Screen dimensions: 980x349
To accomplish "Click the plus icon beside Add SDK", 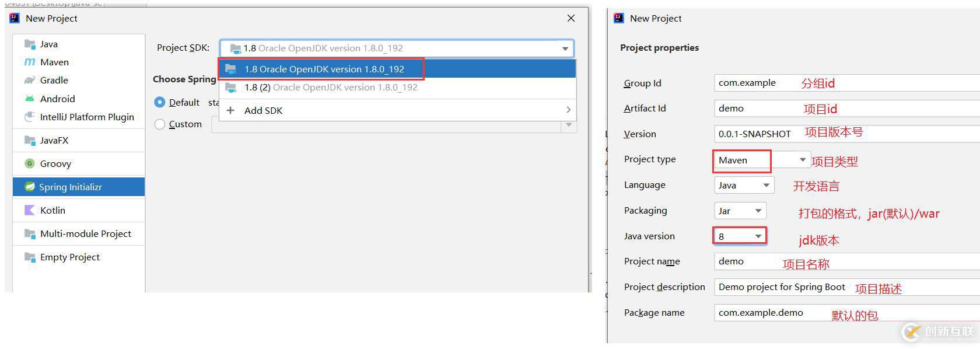I will 230,110.
